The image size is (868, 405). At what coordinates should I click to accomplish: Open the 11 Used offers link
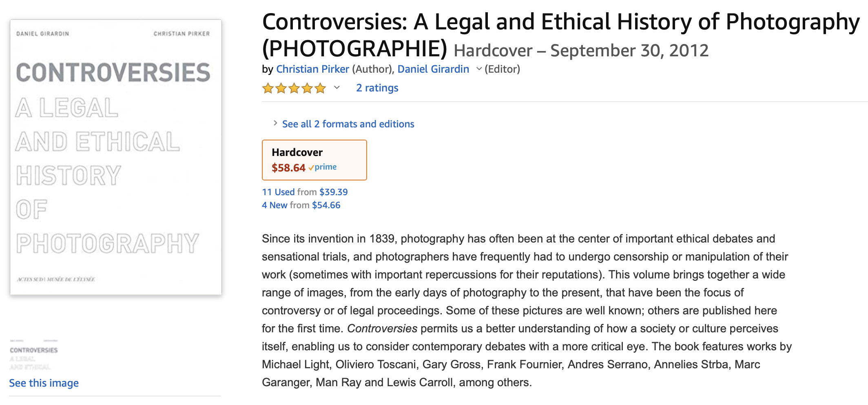click(278, 192)
